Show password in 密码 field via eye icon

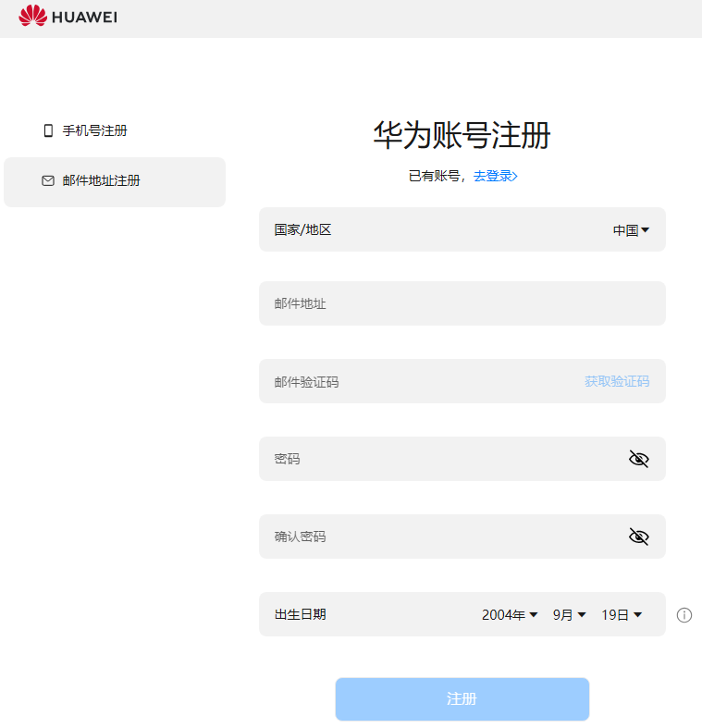pyautogui.click(x=639, y=459)
